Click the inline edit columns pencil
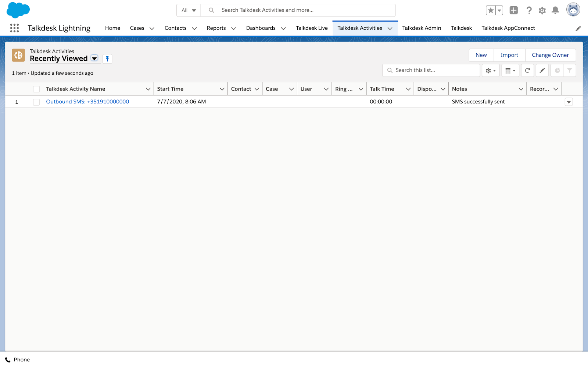The width and height of the screenshot is (588, 368). tap(542, 70)
